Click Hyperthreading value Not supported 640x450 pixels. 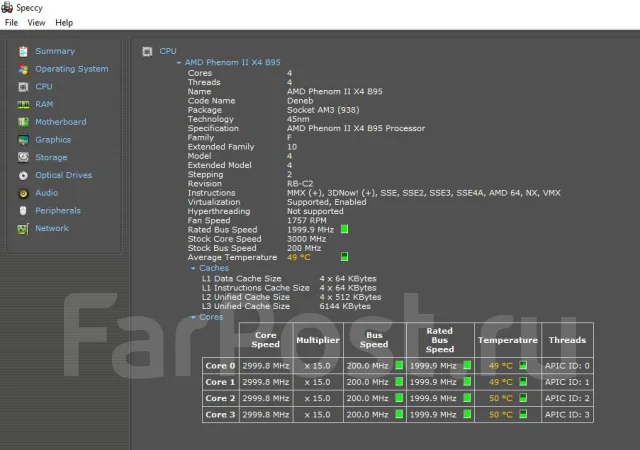click(x=315, y=211)
